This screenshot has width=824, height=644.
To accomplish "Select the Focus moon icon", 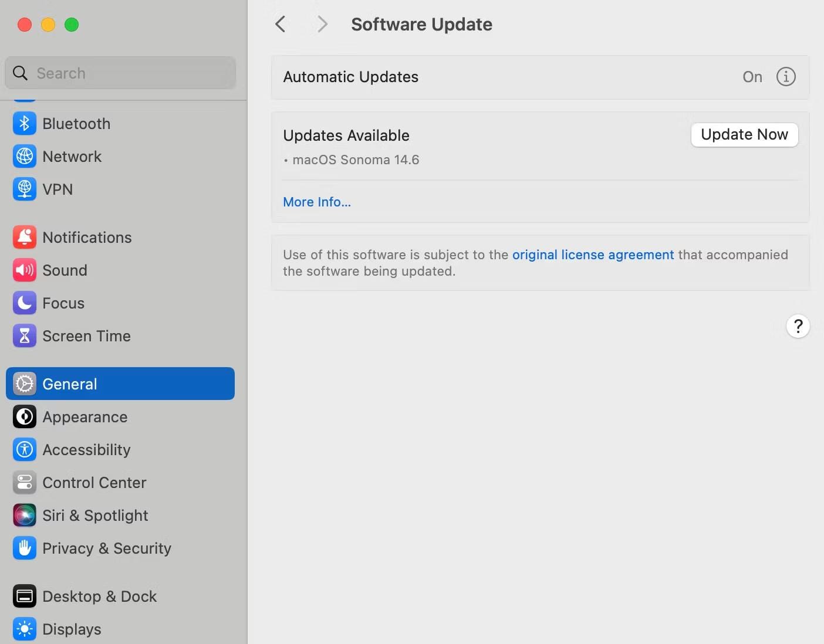I will pyautogui.click(x=24, y=303).
